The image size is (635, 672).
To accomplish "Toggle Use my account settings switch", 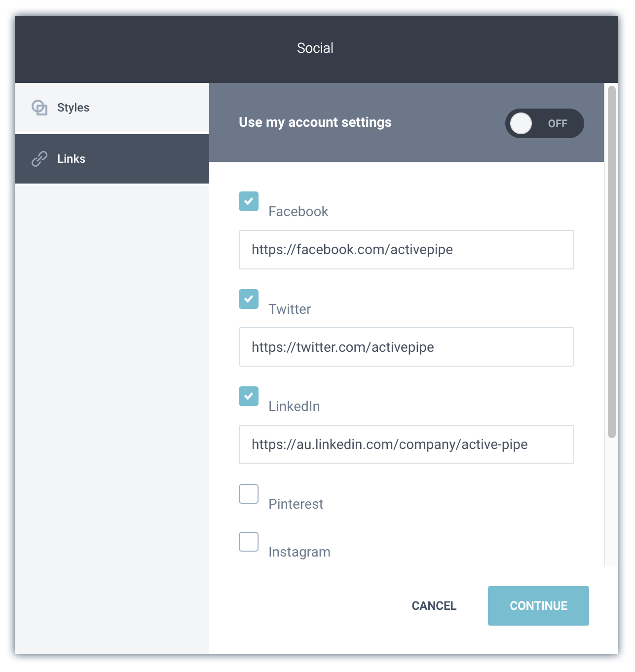I will (x=544, y=123).
